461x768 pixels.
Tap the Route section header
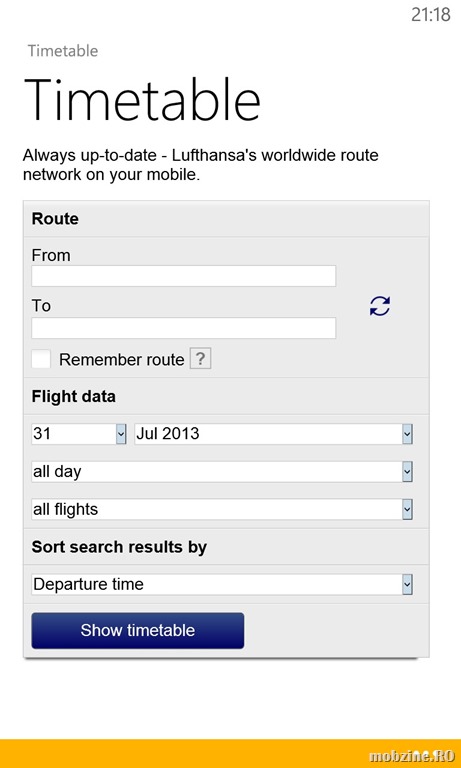tap(55, 218)
